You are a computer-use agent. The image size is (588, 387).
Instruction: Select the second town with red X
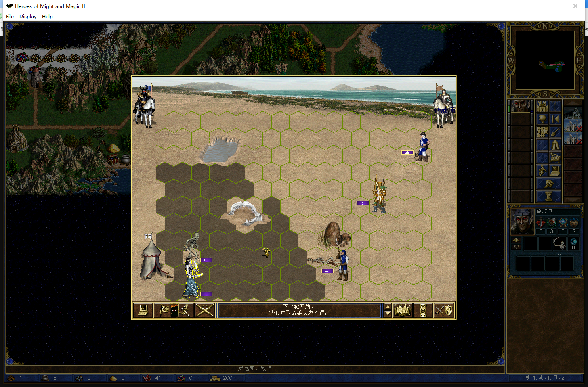click(x=573, y=126)
